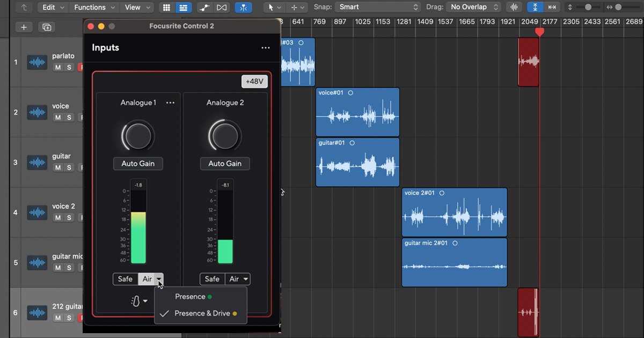Screen dimensions: 644x338
Task: Open the Air mode dropdown arrow on Analogue 1
Action: coord(159,279)
